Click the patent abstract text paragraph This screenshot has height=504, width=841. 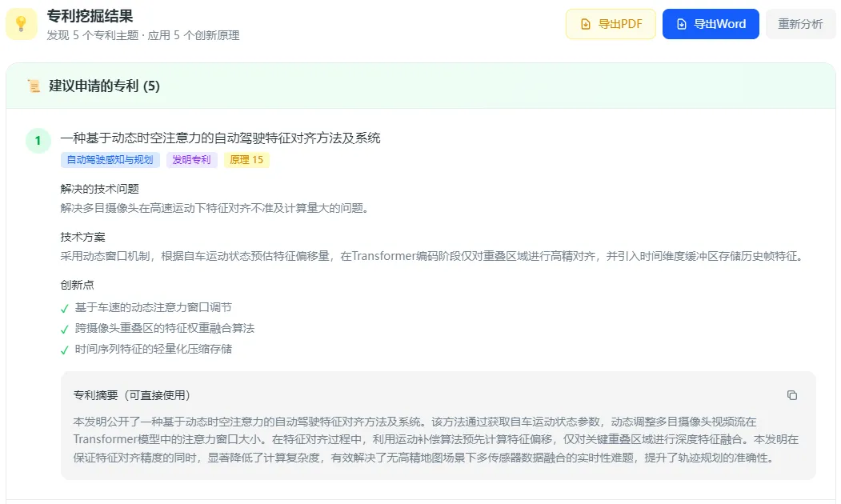pos(435,440)
